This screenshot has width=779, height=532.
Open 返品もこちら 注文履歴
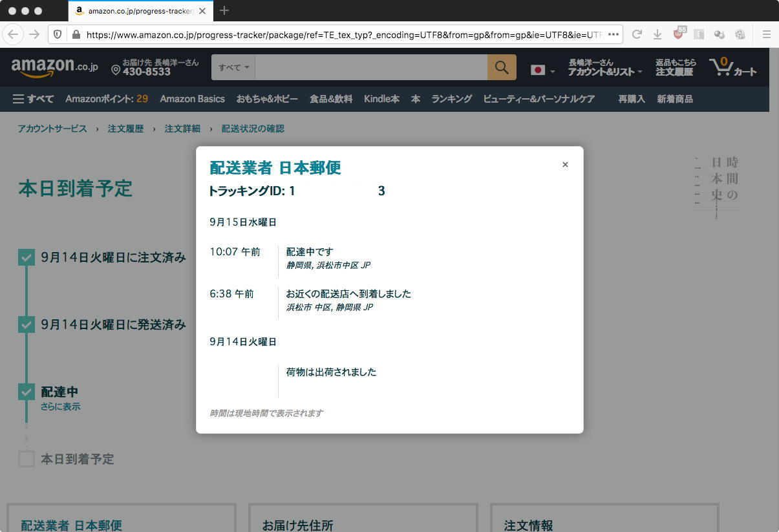point(676,67)
